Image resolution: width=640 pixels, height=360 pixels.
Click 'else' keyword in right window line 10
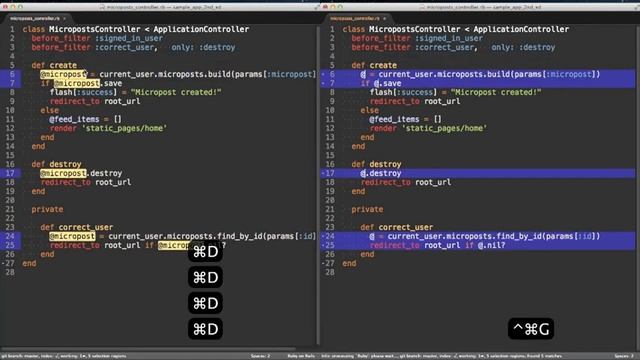point(369,110)
